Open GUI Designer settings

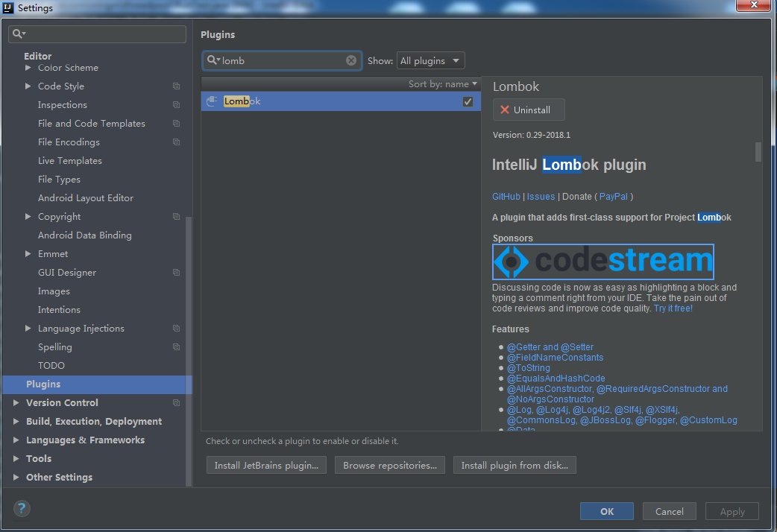[x=67, y=273]
